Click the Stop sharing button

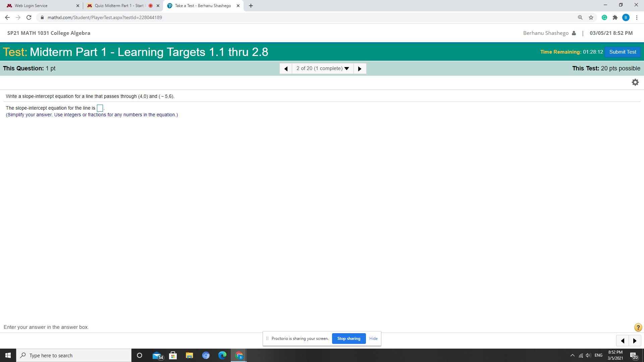point(349,339)
